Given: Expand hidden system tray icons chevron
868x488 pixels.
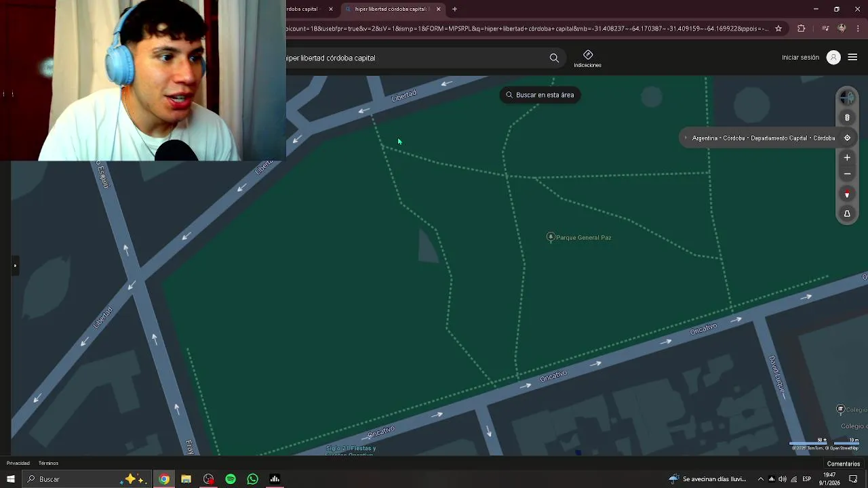Looking at the screenshot, I should tap(760, 479).
